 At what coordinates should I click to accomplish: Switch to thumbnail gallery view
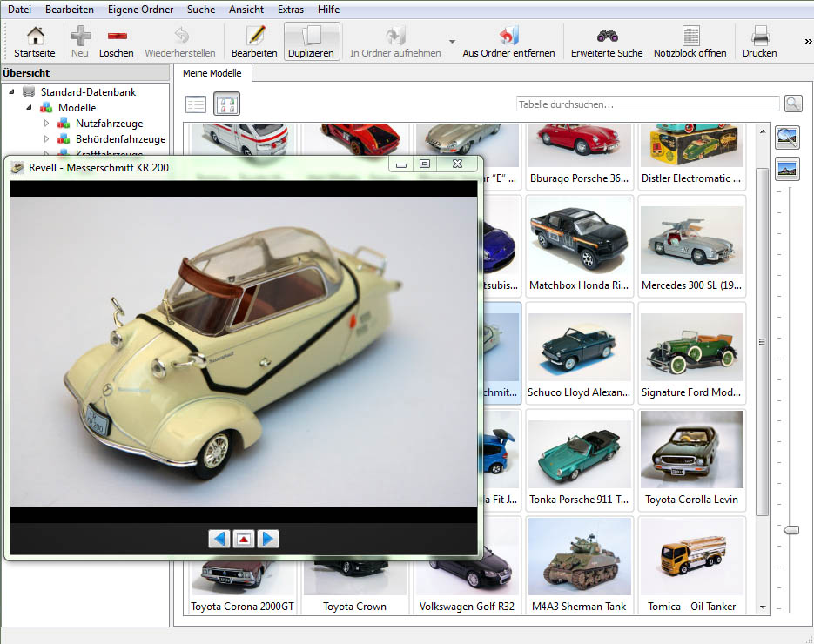pos(227,104)
